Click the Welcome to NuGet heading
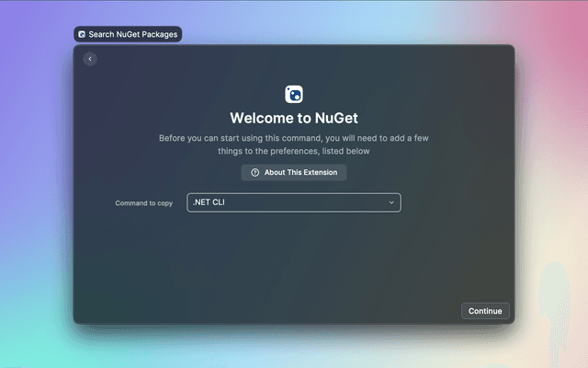This screenshot has height=368, width=588. tap(294, 118)
